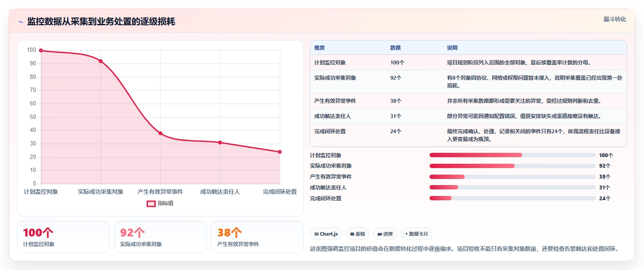This screenshot has height=270, width=644.
Task: Click the lightning icon beside the title
Action: [x=20, y=22]
